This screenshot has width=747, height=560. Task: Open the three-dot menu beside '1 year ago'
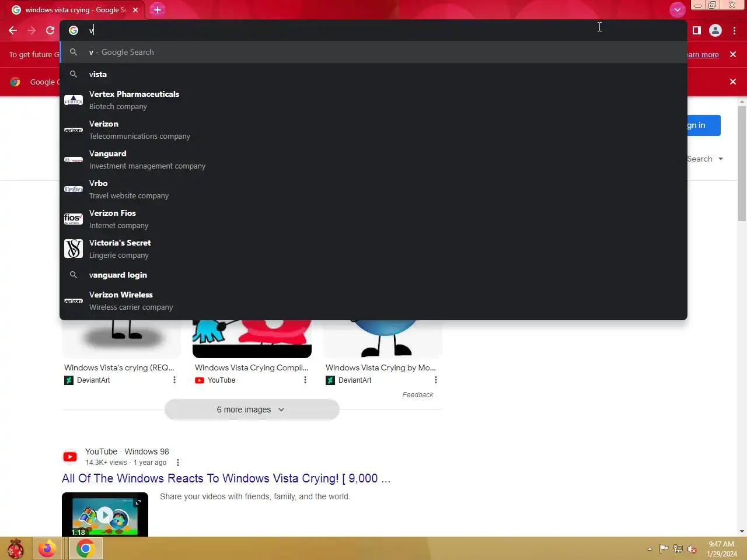178,463
